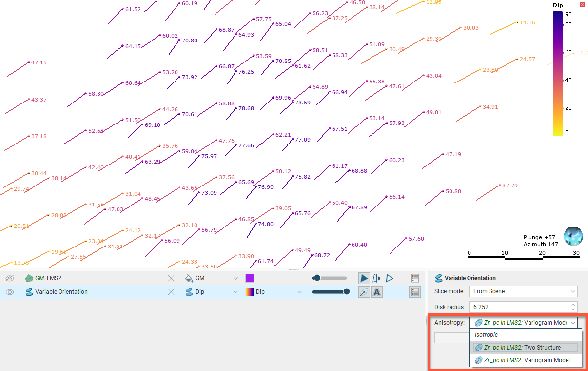Click the view orientation compass ball
The width and height of the screenshot is (588, 371).
tap(572, 236)
